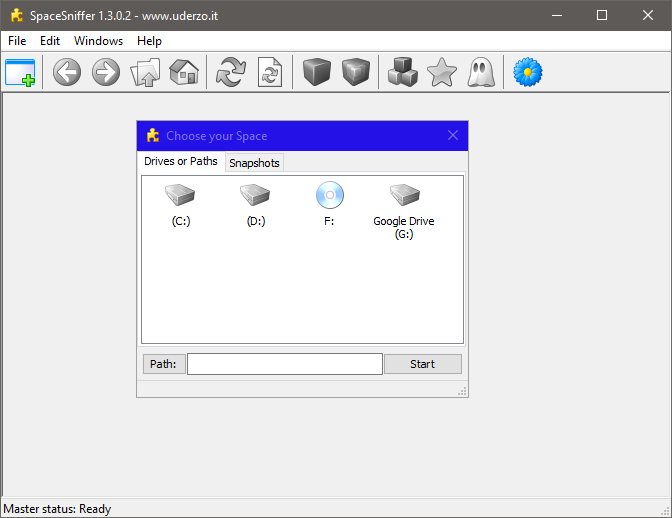Click the puzzle icon in dialog title
Viewport: 672px width, 518px height.
153,135
